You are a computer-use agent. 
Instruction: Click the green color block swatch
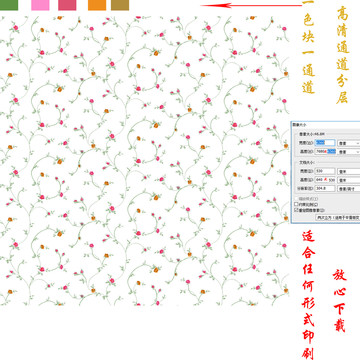coord(9,5)
